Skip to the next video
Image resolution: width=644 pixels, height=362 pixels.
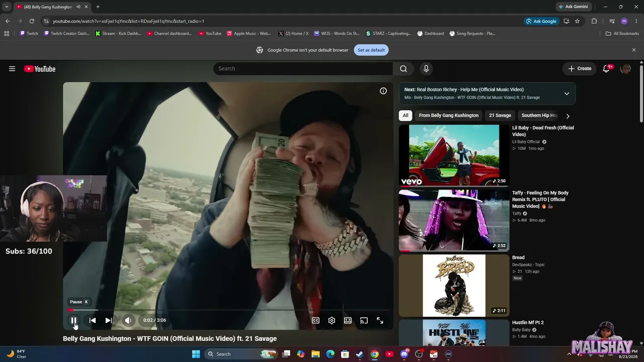click(108, 320)
